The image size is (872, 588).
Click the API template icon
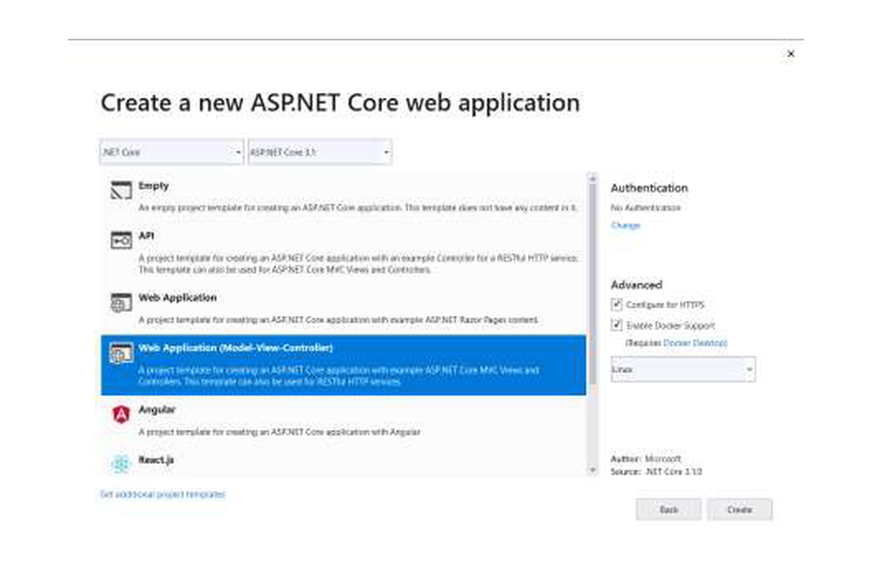pyautogui.click(x=121, y=240)
